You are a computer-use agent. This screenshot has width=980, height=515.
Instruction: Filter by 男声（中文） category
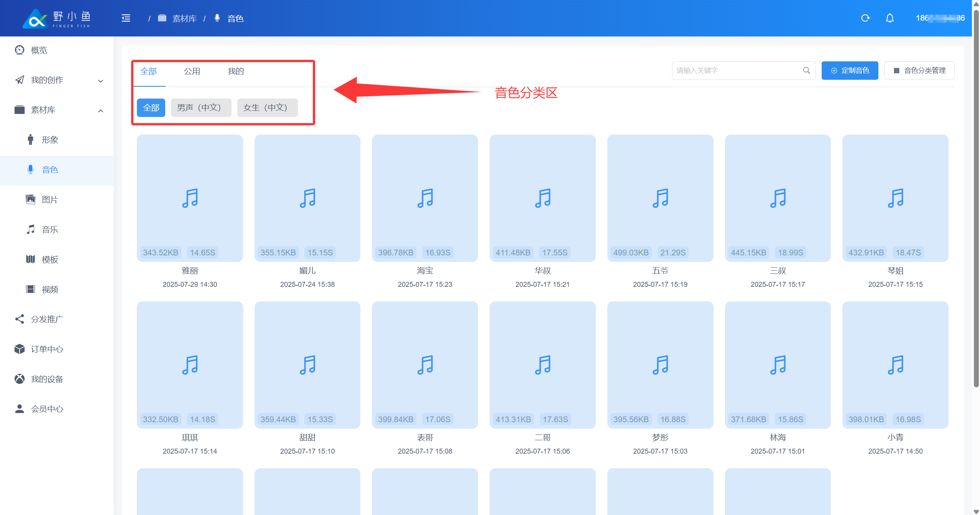point(201,108)
